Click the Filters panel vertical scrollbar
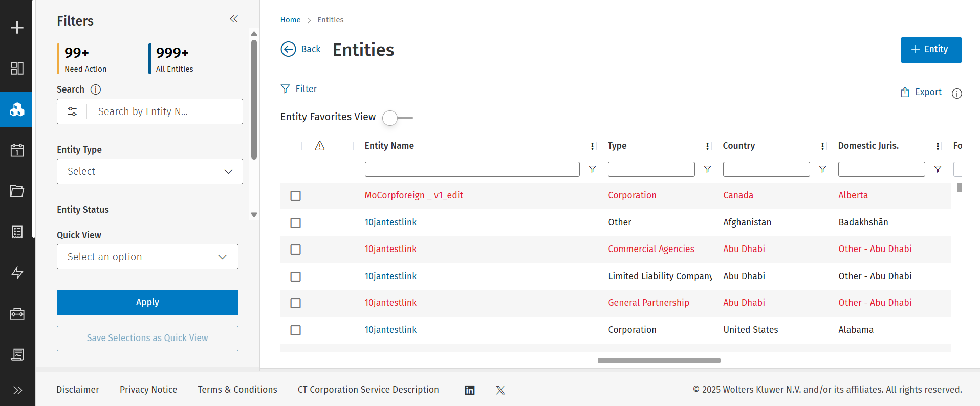The image size is (980, 406). [254, 100]
